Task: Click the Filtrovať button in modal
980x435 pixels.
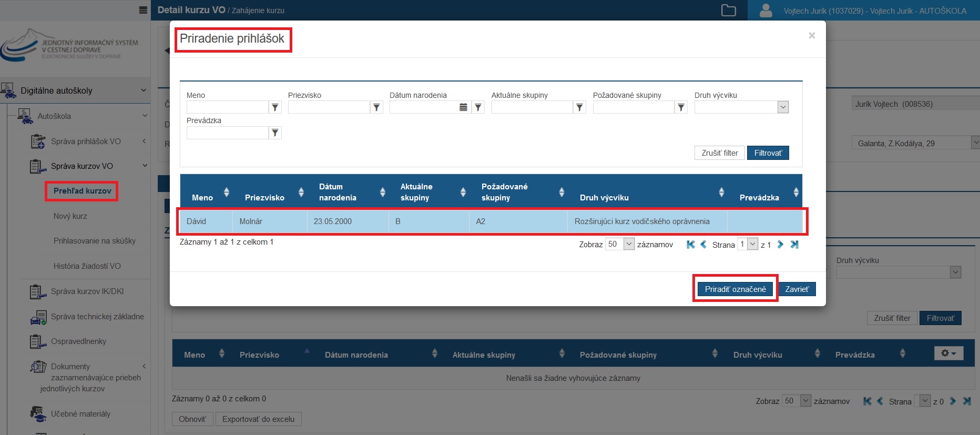Action: (768, 153)
